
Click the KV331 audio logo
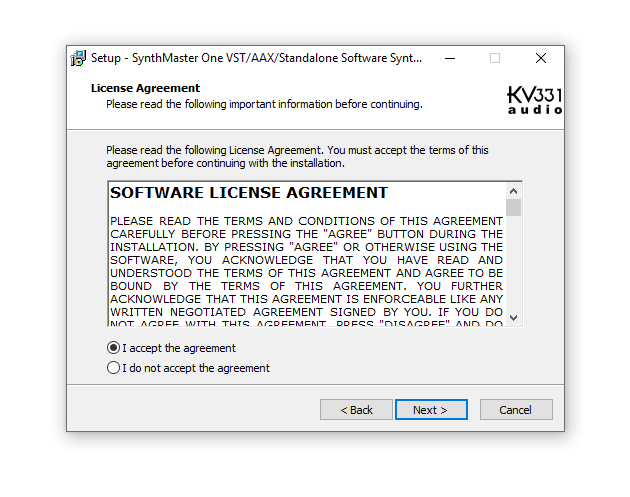pos(534,100)
